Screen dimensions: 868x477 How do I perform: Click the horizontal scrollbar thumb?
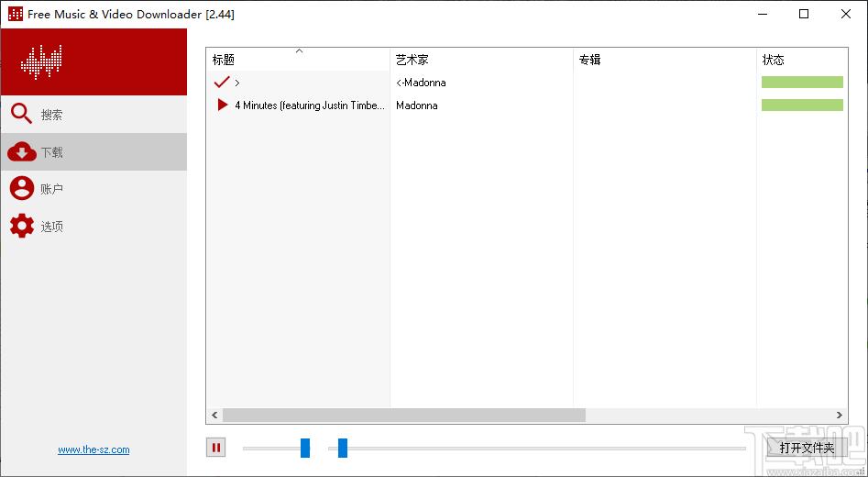tap(403, 415)
